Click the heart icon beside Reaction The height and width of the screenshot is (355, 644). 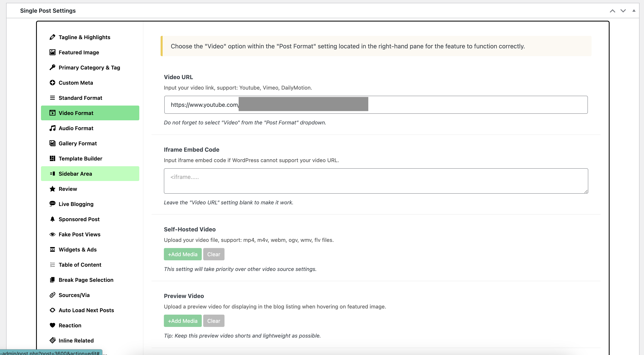pyautogui.click(x=52, y=325)
